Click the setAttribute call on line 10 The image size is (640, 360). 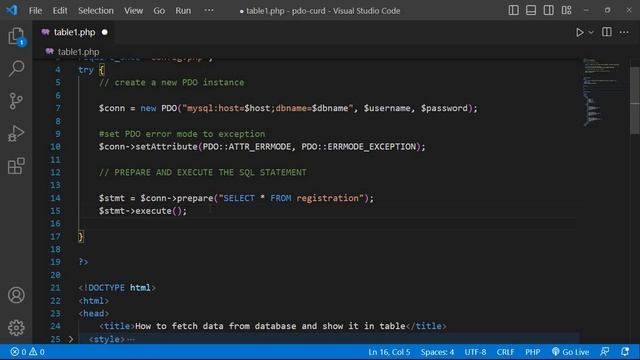coord(262,147)
